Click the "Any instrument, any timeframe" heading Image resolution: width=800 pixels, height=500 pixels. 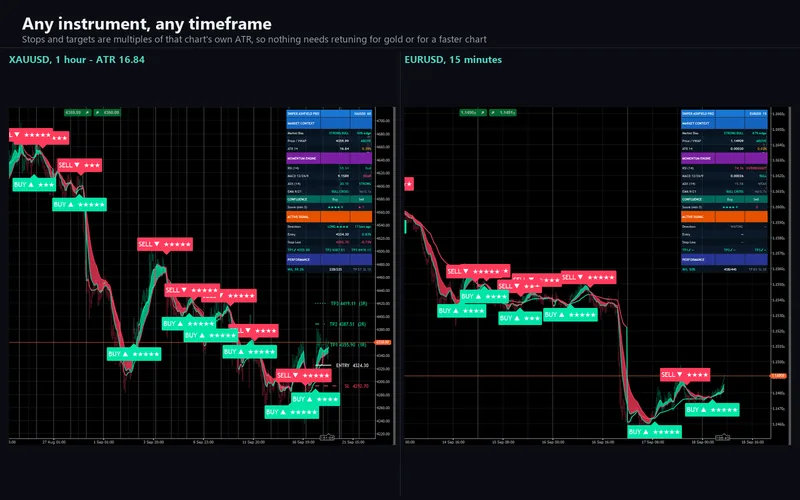tap(146, 23)
